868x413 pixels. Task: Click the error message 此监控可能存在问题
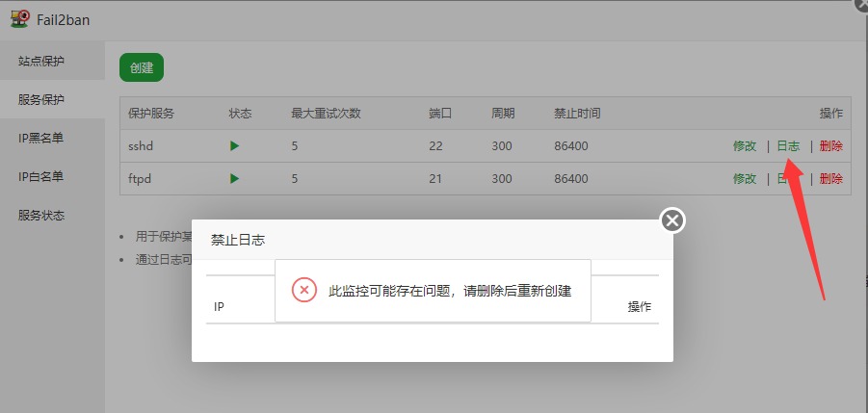(x=450, y=291)
